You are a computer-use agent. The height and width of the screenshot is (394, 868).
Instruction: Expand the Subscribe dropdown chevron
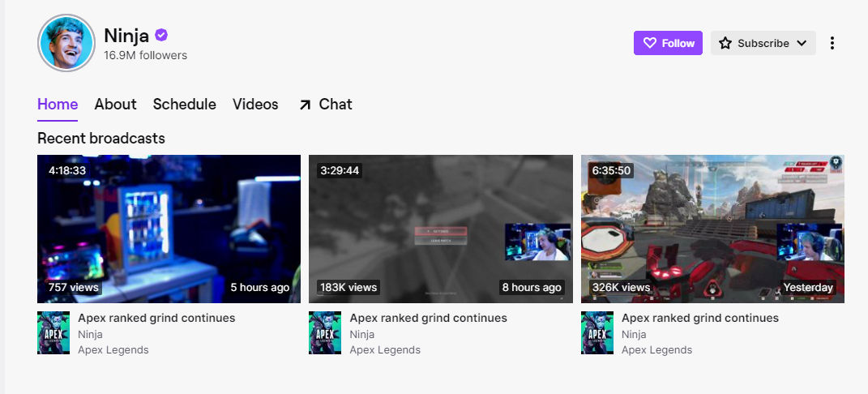coord(802,43)
